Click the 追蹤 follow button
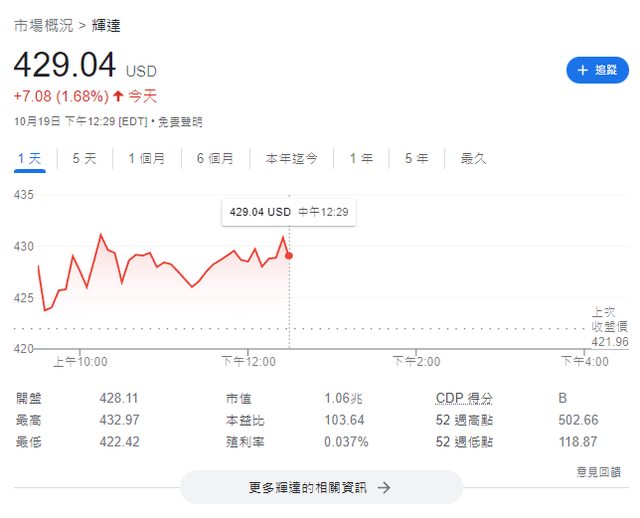Image resolution: width=640 pixels, height=518 pixels. tap(598, 70)
